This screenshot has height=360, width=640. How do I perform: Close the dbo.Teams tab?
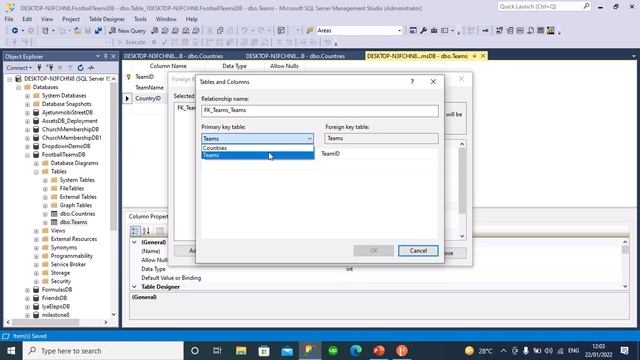[483, 56]
